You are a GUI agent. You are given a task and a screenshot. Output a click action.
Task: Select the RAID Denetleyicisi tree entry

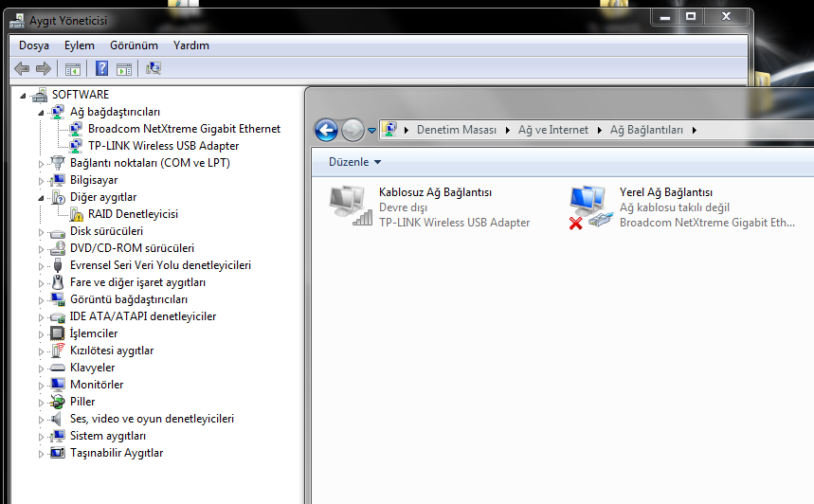(x=133, y=214)
